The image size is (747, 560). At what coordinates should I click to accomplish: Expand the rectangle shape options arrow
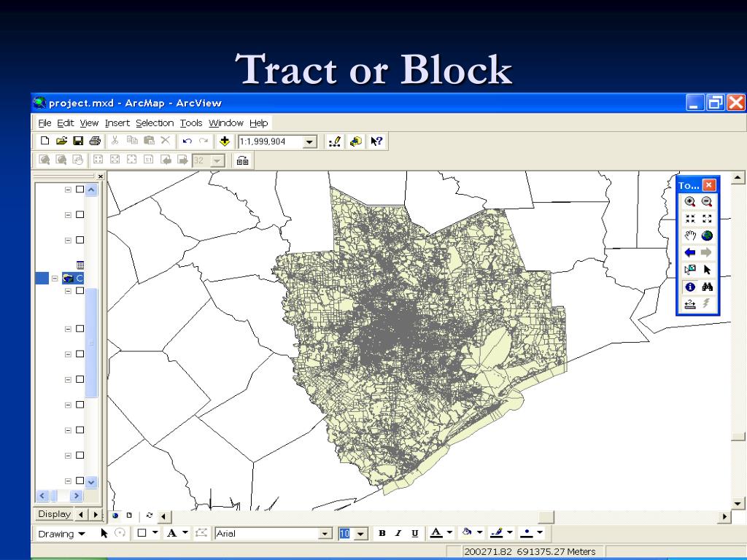[155, 533]
